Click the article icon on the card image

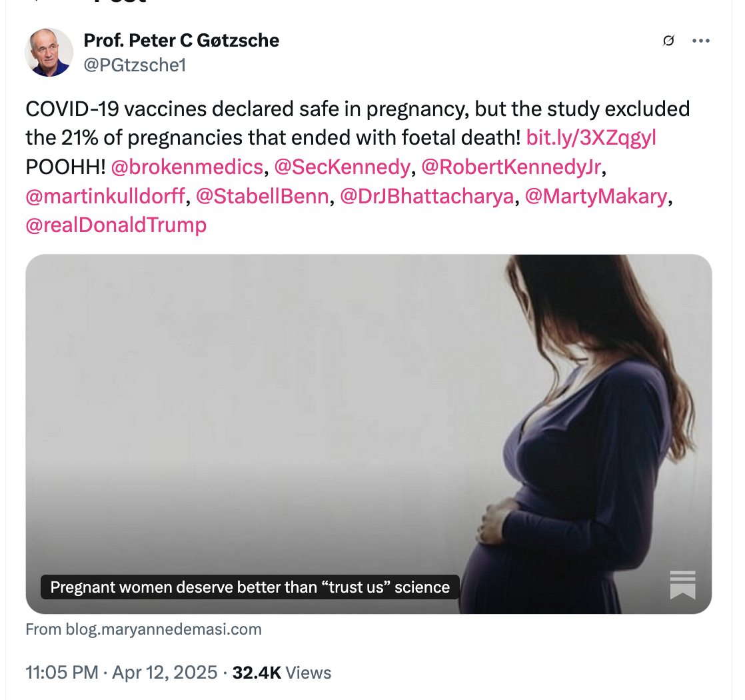[682, 585]
